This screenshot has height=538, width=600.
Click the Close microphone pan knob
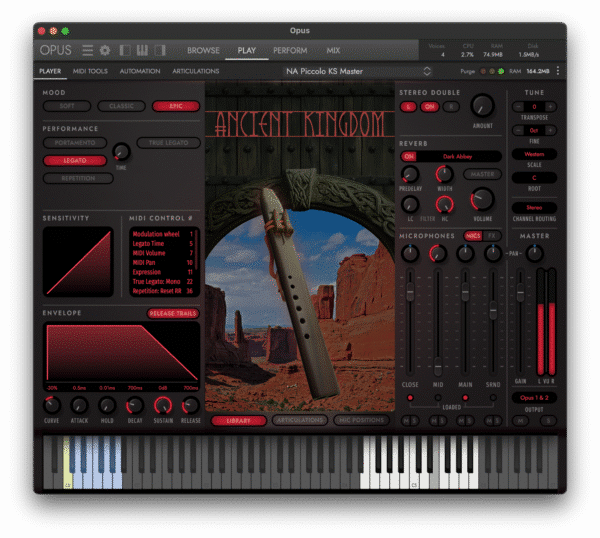[x=410, y=254]
